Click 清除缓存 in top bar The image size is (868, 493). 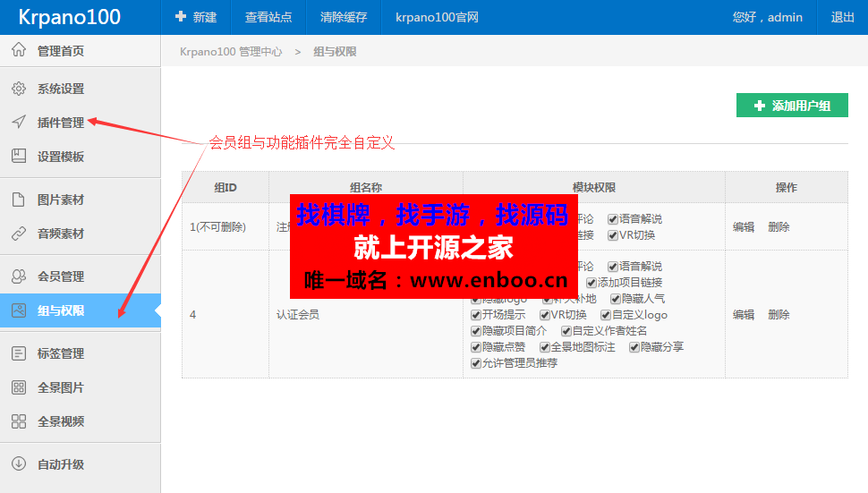pos(344,17)
